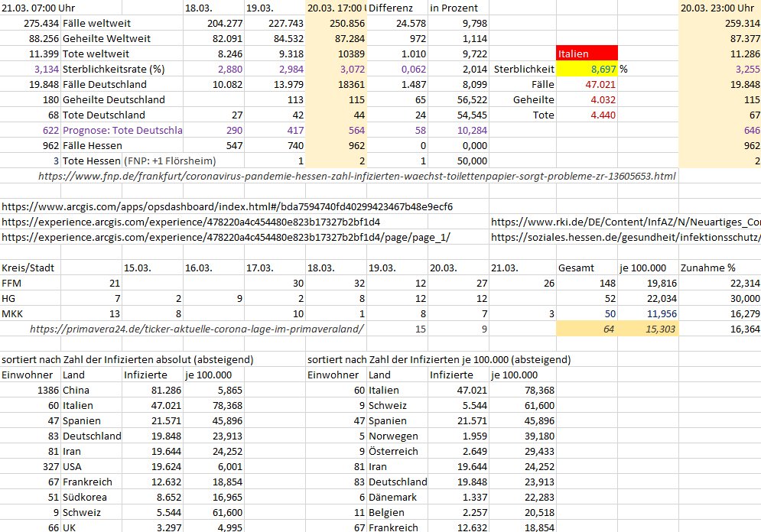Screen dimensions: 761x532
Task: Select the highlighted italic 64 cell
Action: click(x=587, y=329)
